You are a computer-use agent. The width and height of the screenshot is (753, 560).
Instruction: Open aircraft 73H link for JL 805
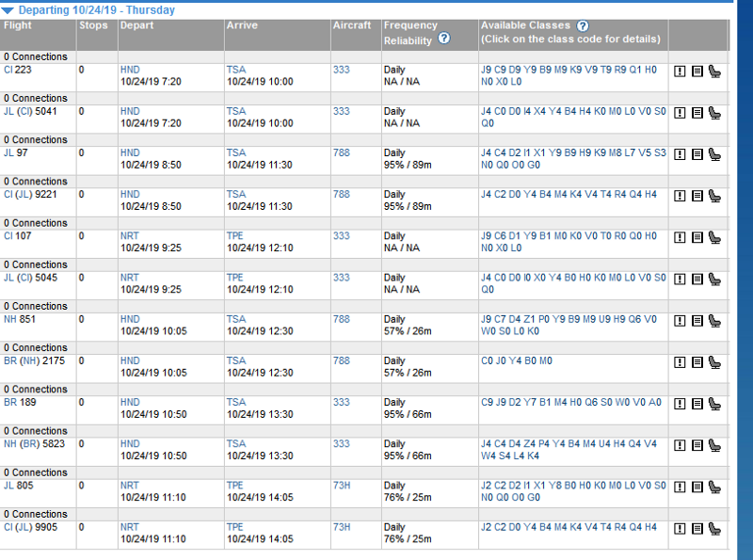pos(342,485)
